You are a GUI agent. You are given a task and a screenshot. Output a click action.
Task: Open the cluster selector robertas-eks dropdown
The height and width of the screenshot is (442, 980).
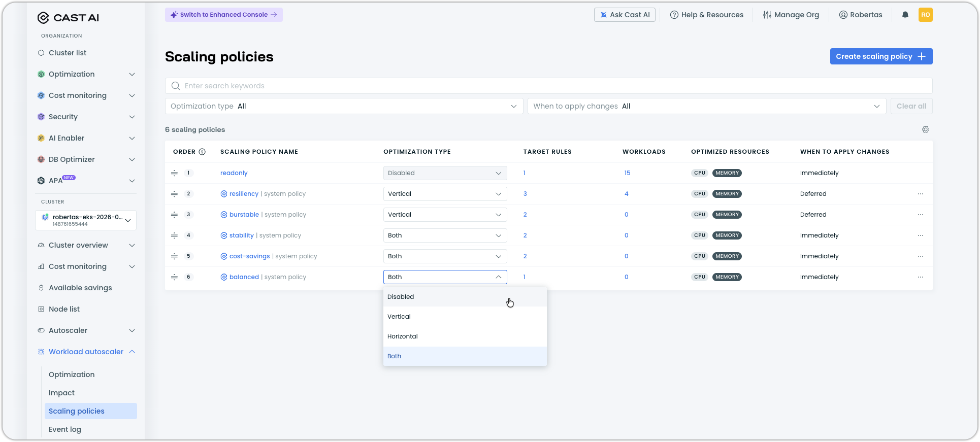pyautogui.click(x=86, y=220)
